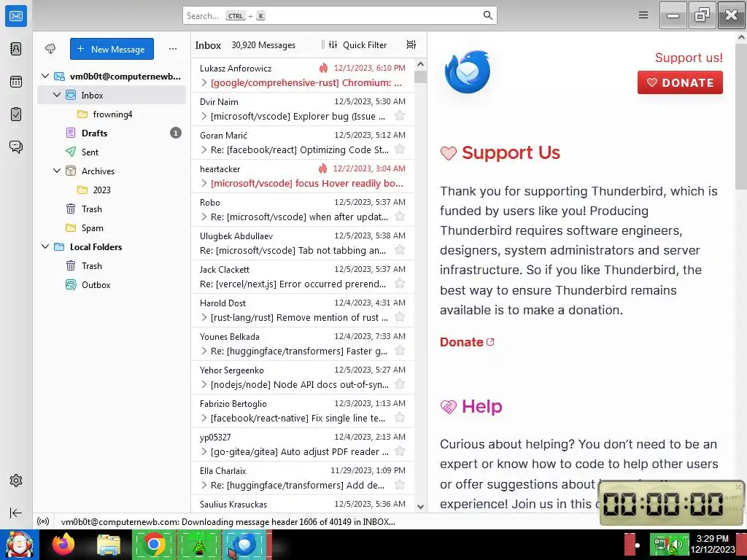Click the Get Messages cloud icon
The image size is (747, 560).
[x=50, y=49]
